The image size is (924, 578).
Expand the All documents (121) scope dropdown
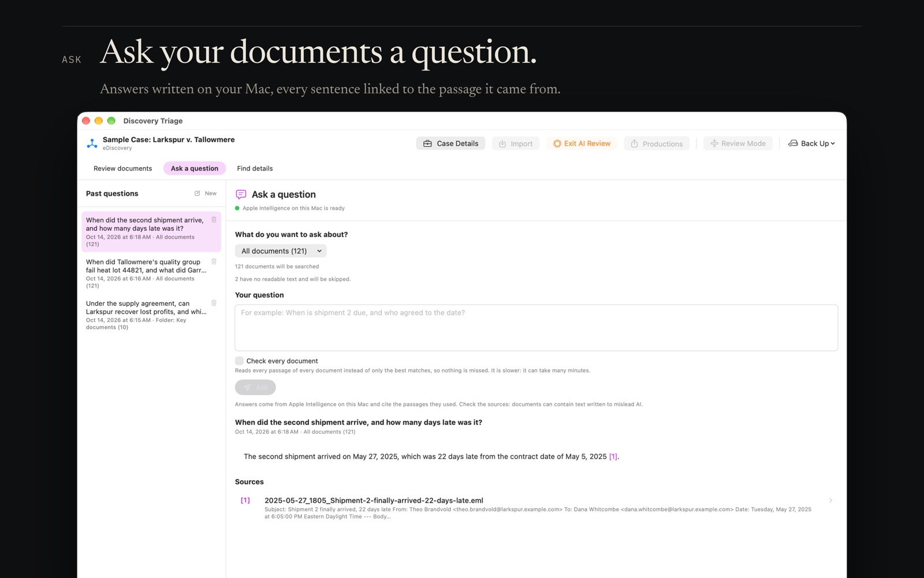pos(281,251)
